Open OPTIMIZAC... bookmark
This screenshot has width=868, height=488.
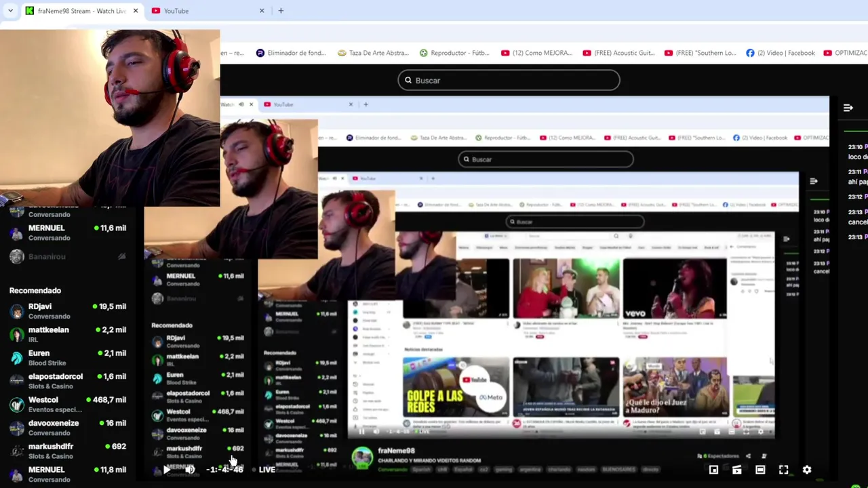[x=846, y=53]
